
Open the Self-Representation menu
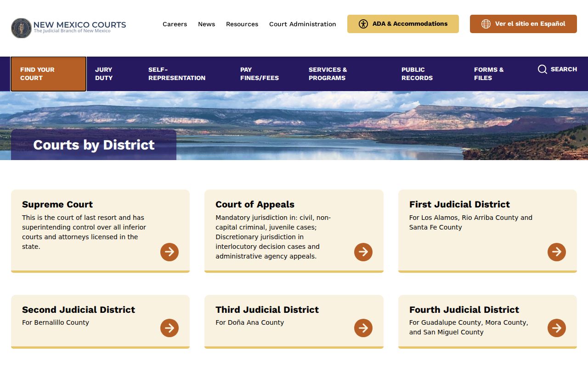177,74
